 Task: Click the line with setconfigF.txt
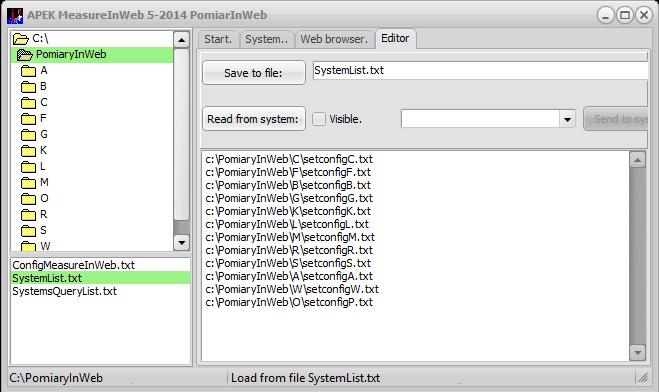[x=288, y=172]
